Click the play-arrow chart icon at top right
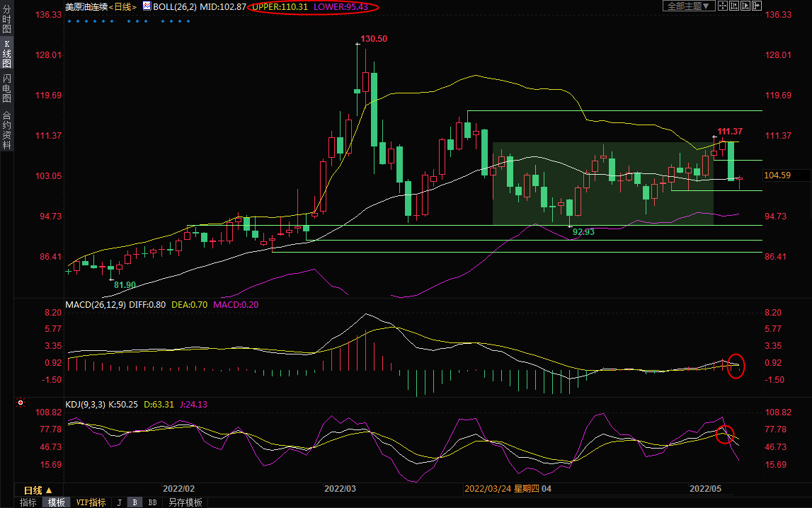812x508 pixels. tap(745, 6)
